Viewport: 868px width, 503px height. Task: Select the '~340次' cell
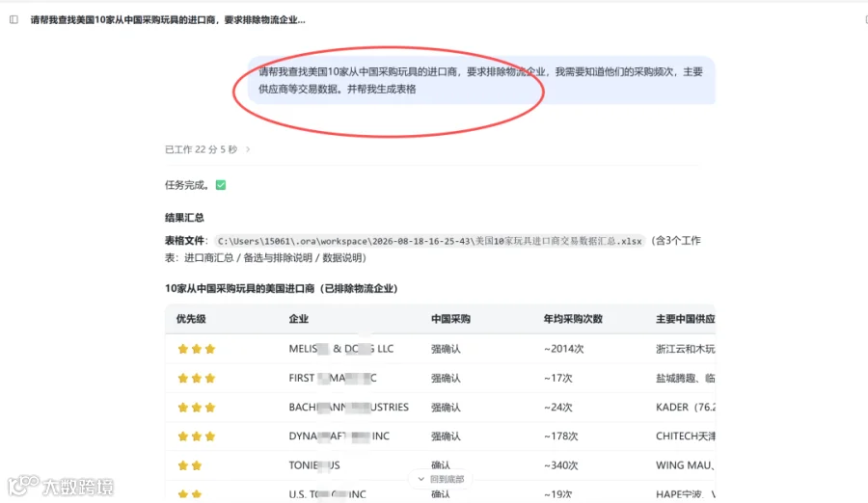pos(560,465)
